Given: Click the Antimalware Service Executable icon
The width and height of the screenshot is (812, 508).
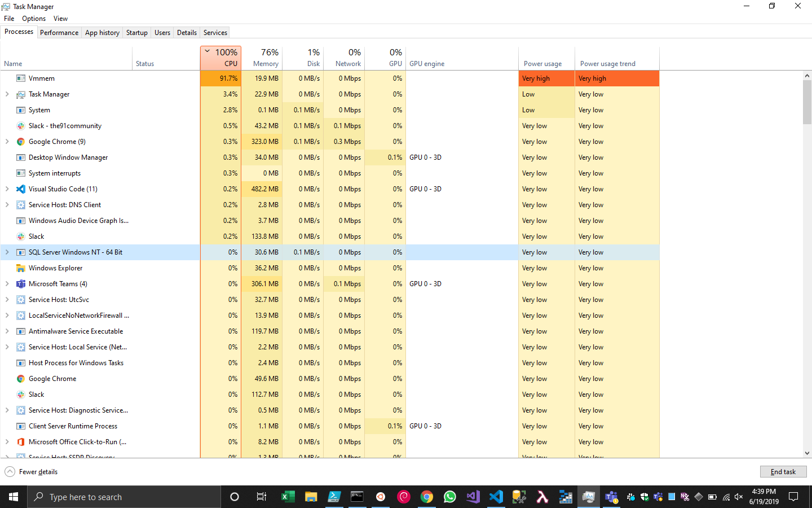Looking at the screenshot, I should coord(21,331).
